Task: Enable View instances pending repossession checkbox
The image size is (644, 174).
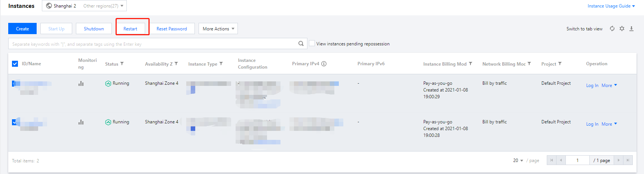Action: point(312,43)
